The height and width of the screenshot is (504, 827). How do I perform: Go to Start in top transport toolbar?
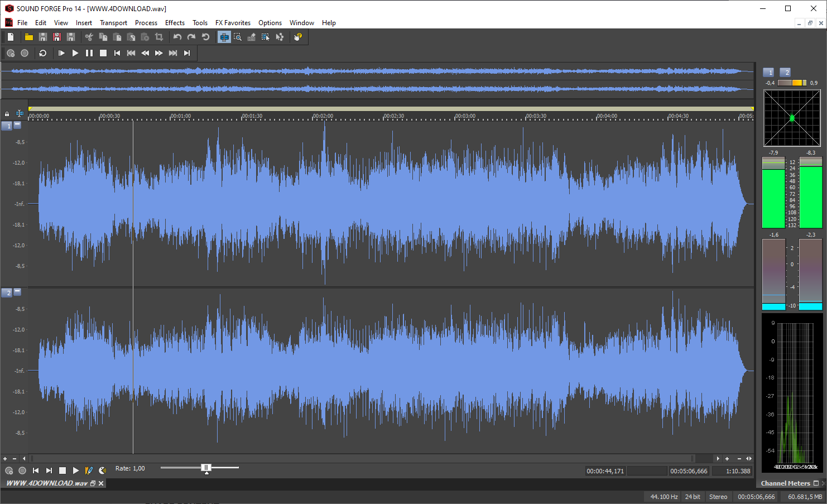click(x=117, y=53)
